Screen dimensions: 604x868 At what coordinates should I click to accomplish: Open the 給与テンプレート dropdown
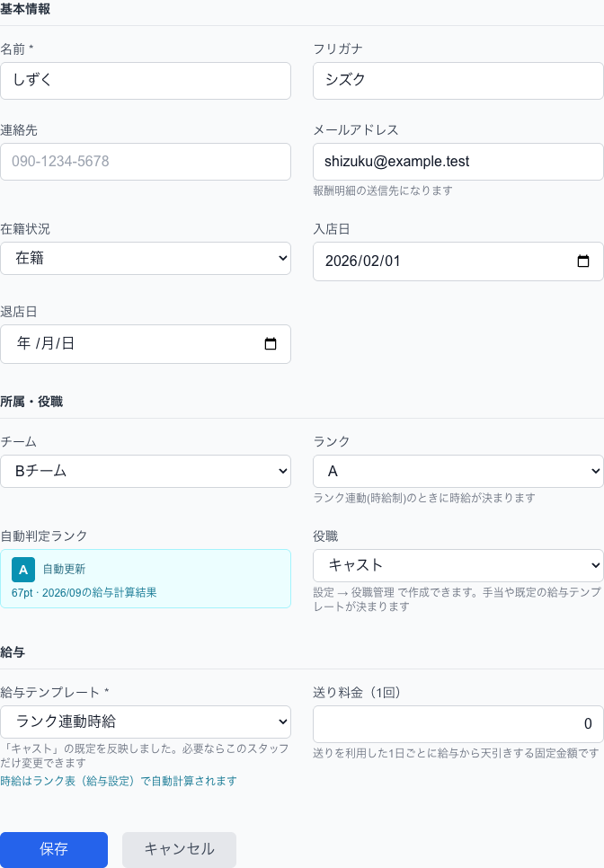[x=146, y=722]
